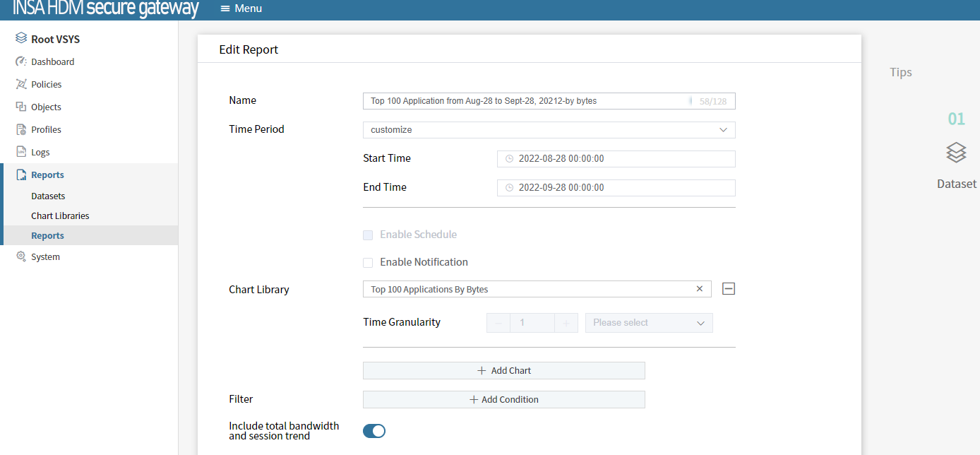The image size is (980, 455).
Task: Toggle Include total bandwidth and session trend
Action: click(374, 431)
